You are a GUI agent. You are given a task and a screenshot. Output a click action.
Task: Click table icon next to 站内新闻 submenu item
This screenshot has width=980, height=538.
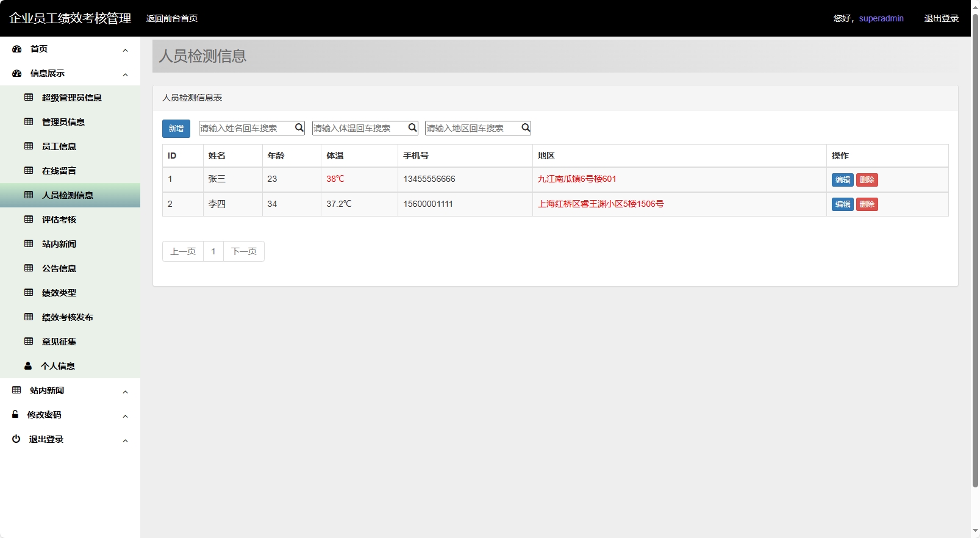[x=29, y=244]
